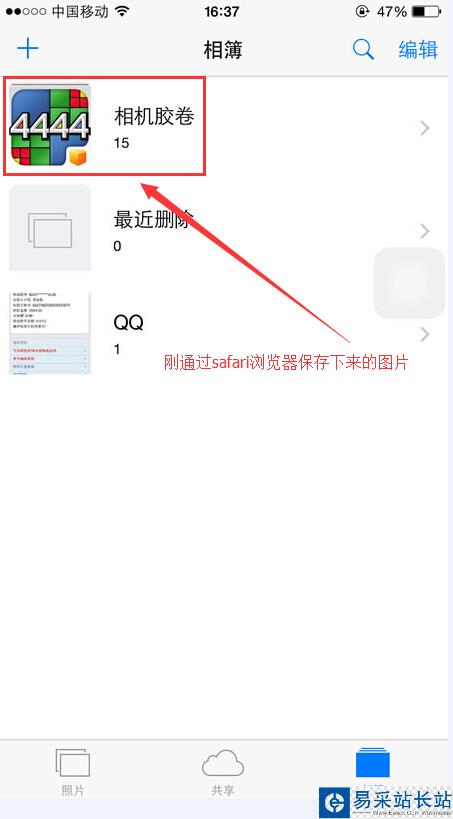Switch to the 共享 cloud tab
This screenshot has width=453, height=819.
tap(223, 773)
